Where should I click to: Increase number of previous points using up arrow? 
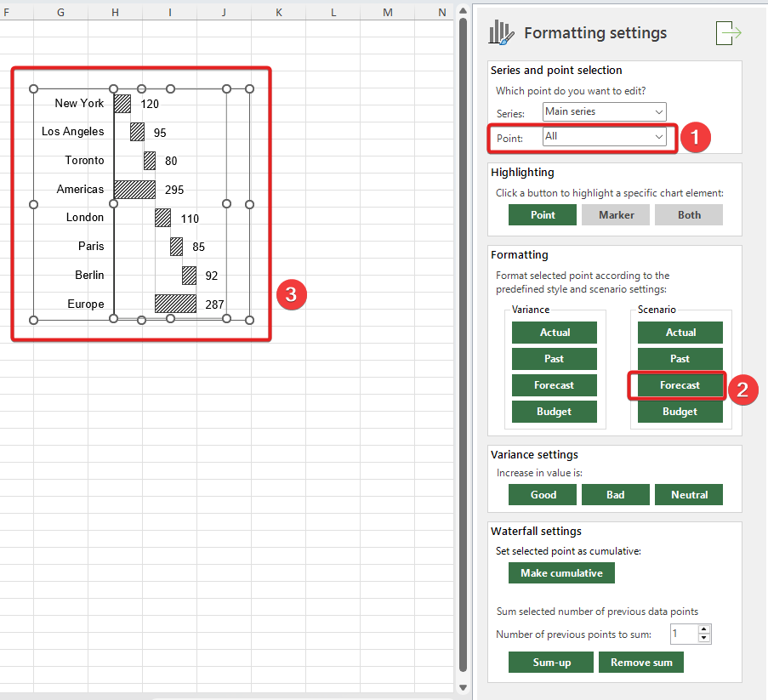point(703,629)
